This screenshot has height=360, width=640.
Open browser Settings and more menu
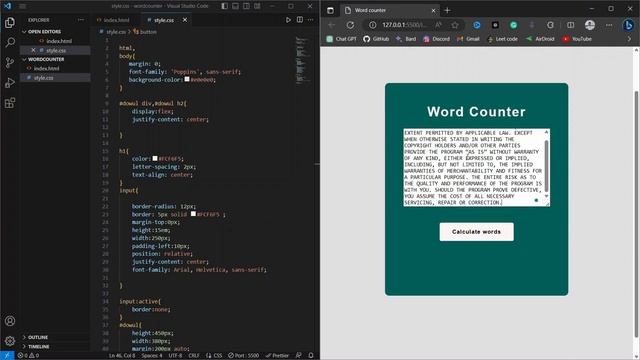[x=609, y=25]
